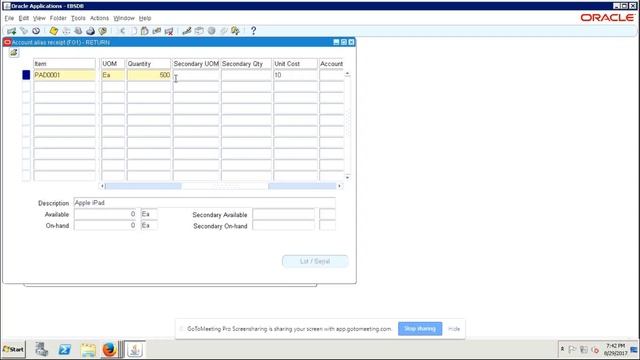640x360 pixels.
Task: Open the Window menu
Action: 124,18
